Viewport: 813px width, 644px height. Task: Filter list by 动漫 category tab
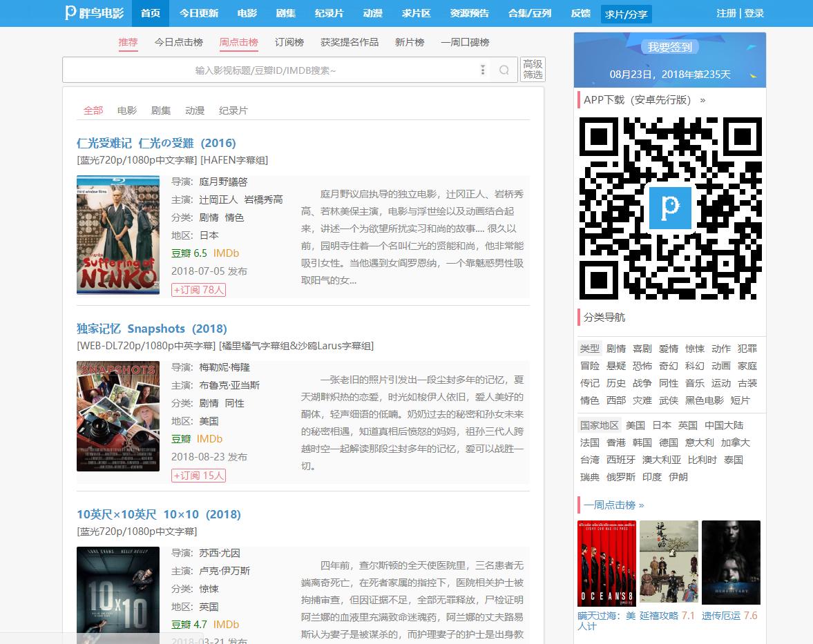point(195,110)
